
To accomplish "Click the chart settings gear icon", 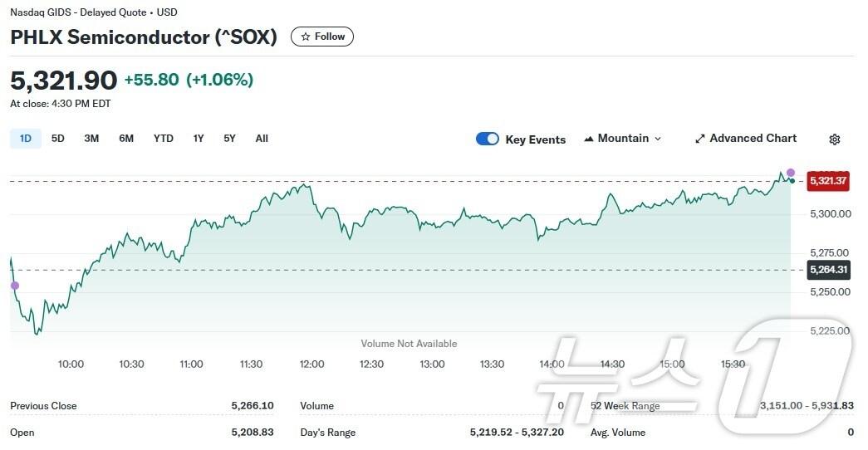I will [835, 139].
